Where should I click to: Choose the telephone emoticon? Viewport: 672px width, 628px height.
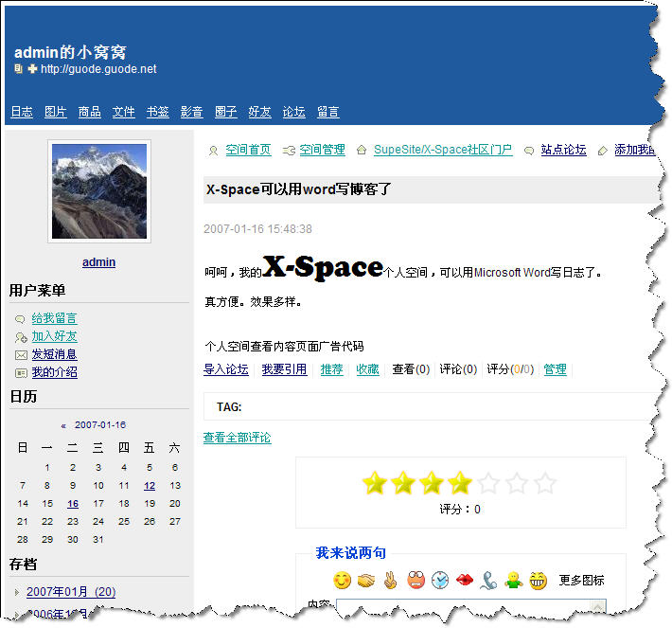point(488,581)
